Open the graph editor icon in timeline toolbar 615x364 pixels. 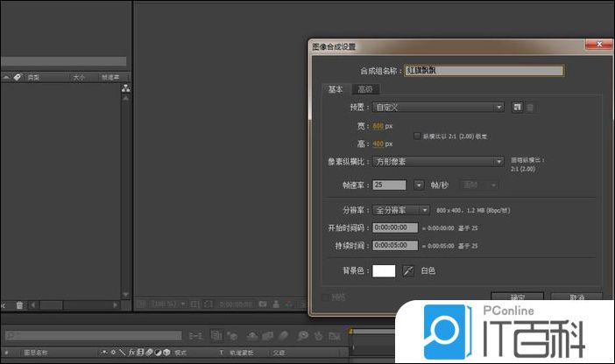(x=335, y=336)
